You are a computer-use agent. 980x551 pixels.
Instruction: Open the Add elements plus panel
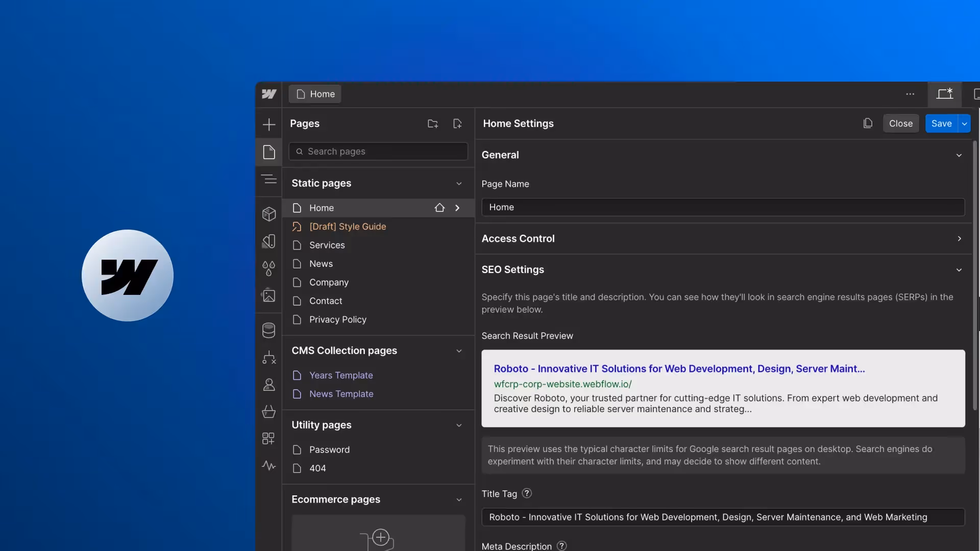click(x=269, y=124)
